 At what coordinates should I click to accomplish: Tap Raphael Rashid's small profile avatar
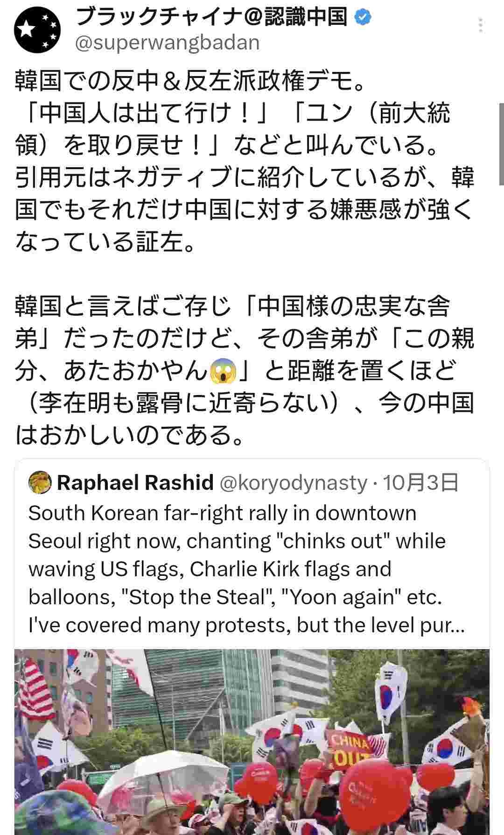coord(40,482)
